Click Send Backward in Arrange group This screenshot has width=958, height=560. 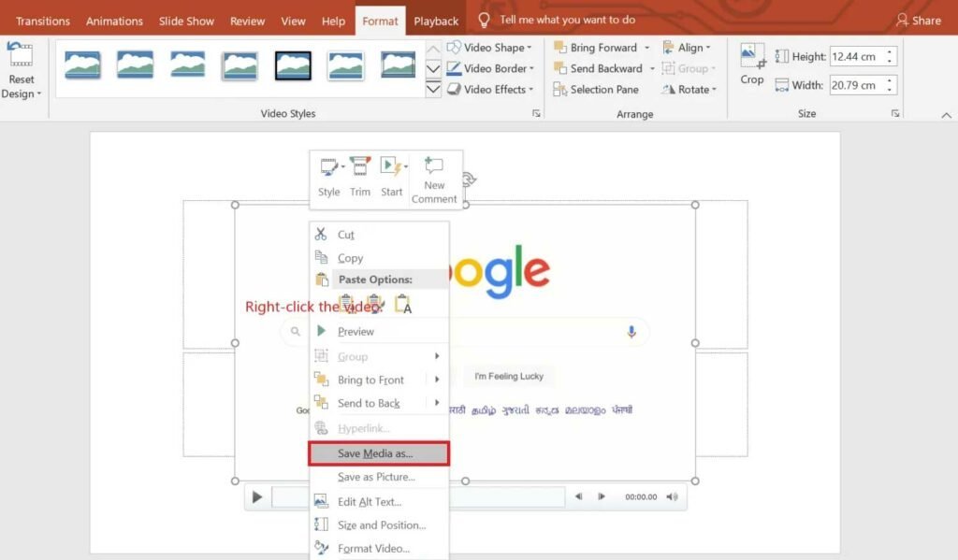click(598, 68)
